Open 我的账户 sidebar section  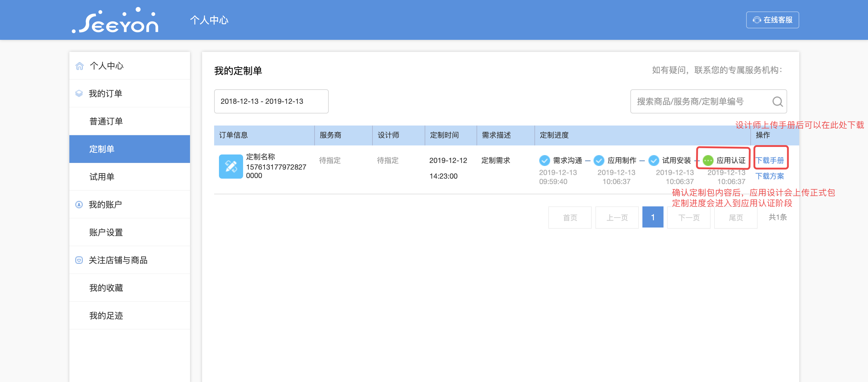pos(130,204)
